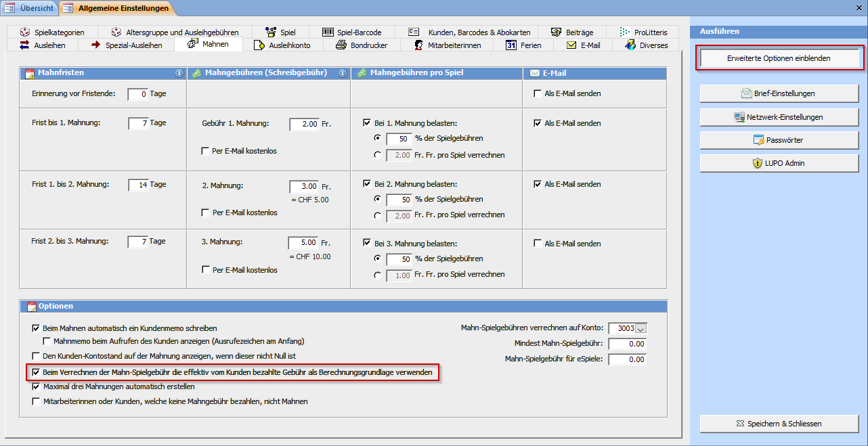Viewport: 868px width, 446px height.
Task: Open the Spiel-Barcode settings tab
Action: pos(352,32)
